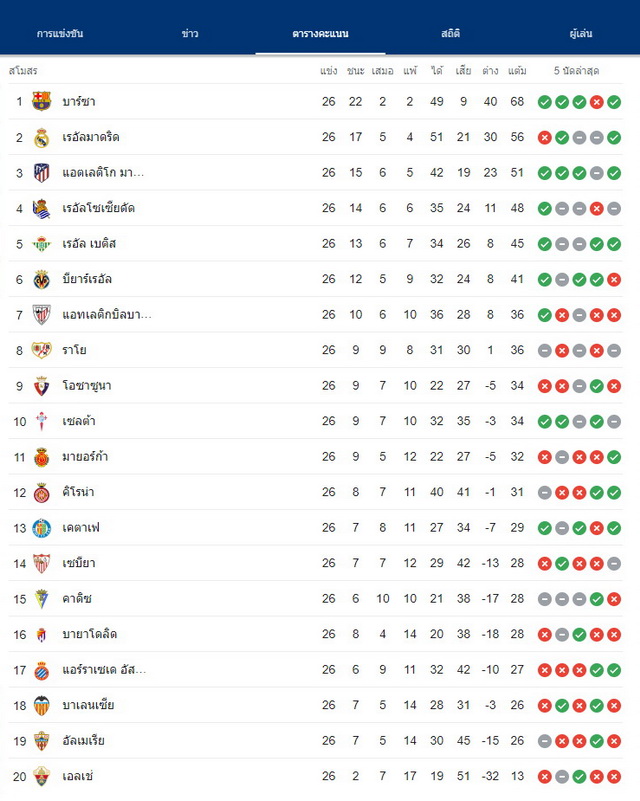The width and height of the screenshot is (640, 801).
Task: Open the เซบียา team name link
Action: tap(79, 563)
